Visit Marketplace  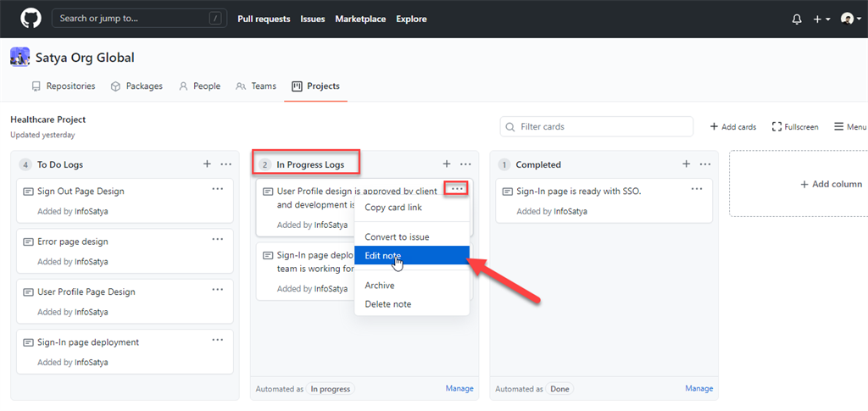360,19
